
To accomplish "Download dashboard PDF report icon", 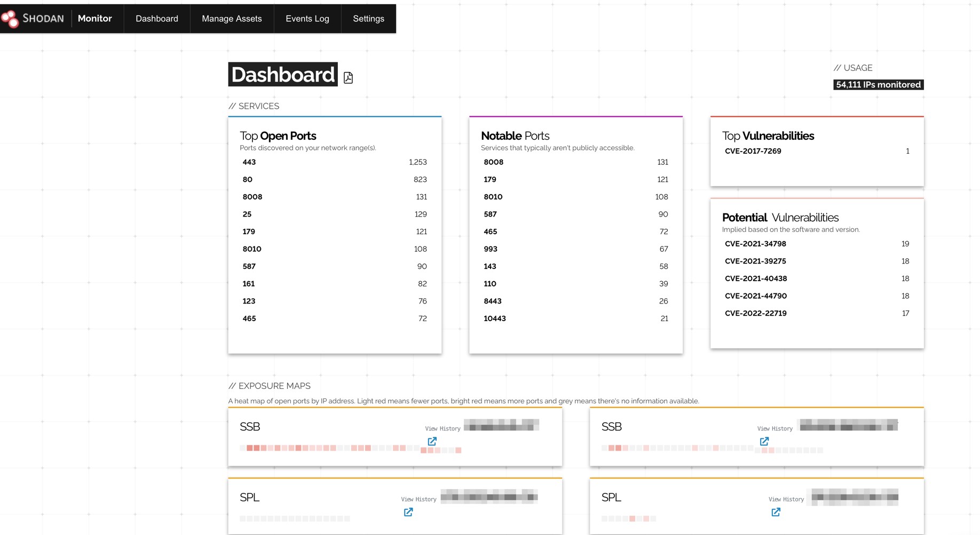I will click(x=349, y=77).
